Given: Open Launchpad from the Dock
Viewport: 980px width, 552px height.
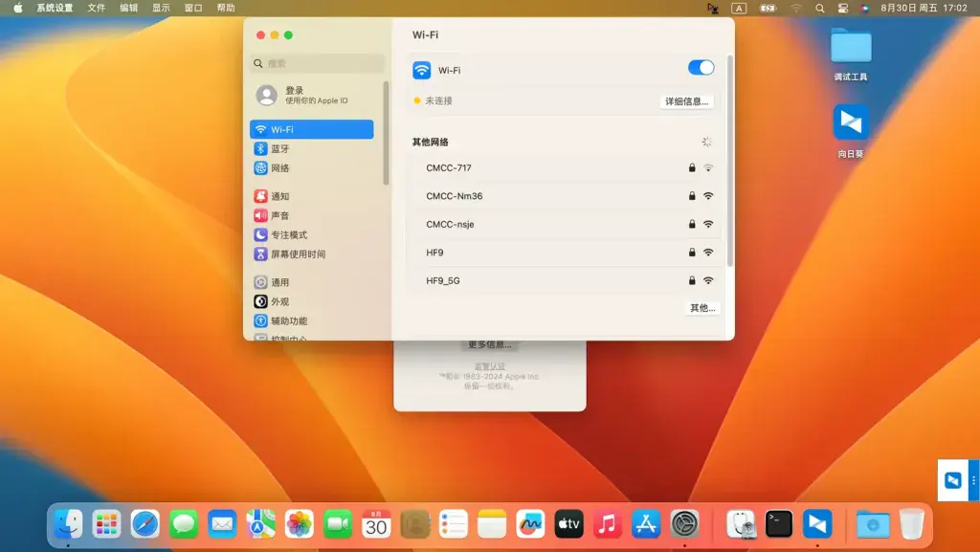Looking at the screenshot, I should point(107,523).
